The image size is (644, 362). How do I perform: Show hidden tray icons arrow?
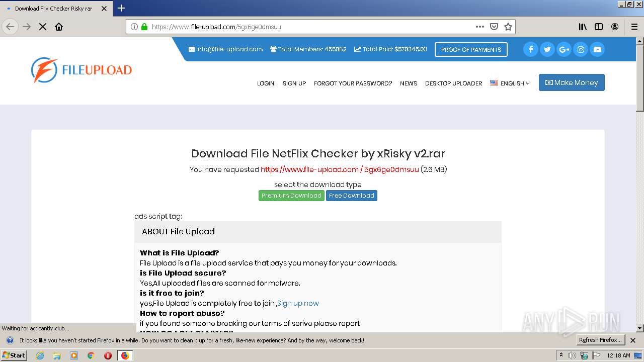(x=561, y=355)
